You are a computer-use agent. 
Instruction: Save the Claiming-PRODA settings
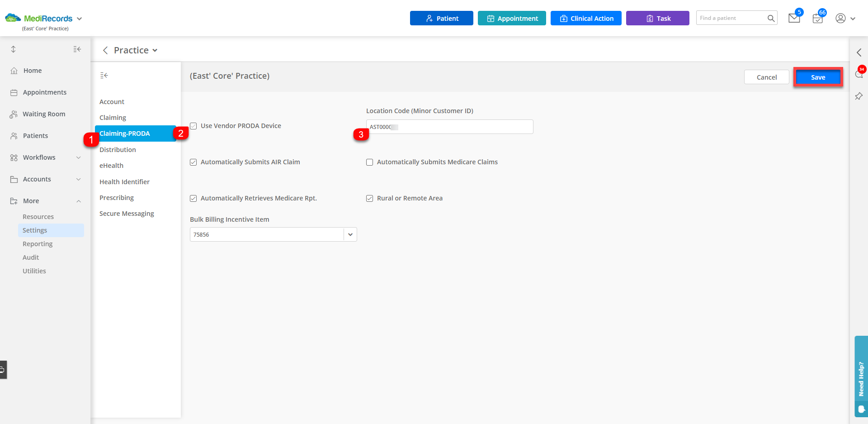818,77
